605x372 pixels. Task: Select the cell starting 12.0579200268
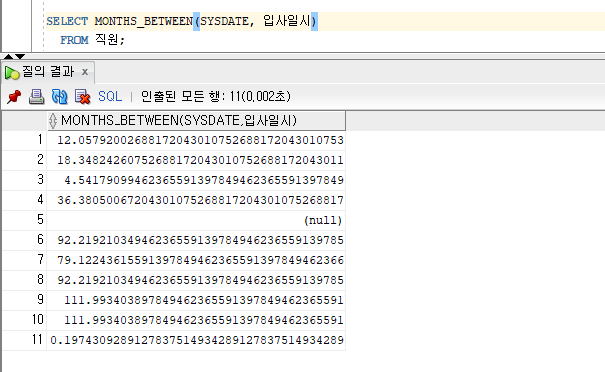(x=196, y=140)
